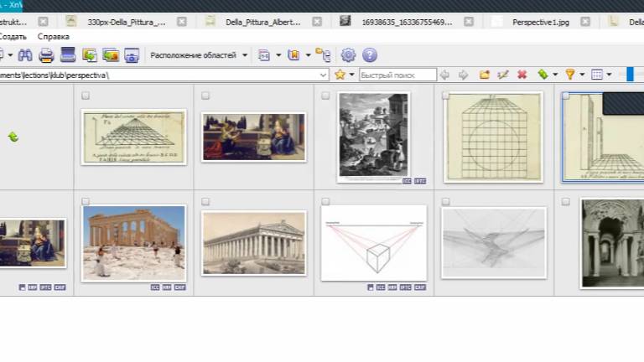Click the green tag icon
Viewport: 644px width, 362px height.
[x=543, y=75]
